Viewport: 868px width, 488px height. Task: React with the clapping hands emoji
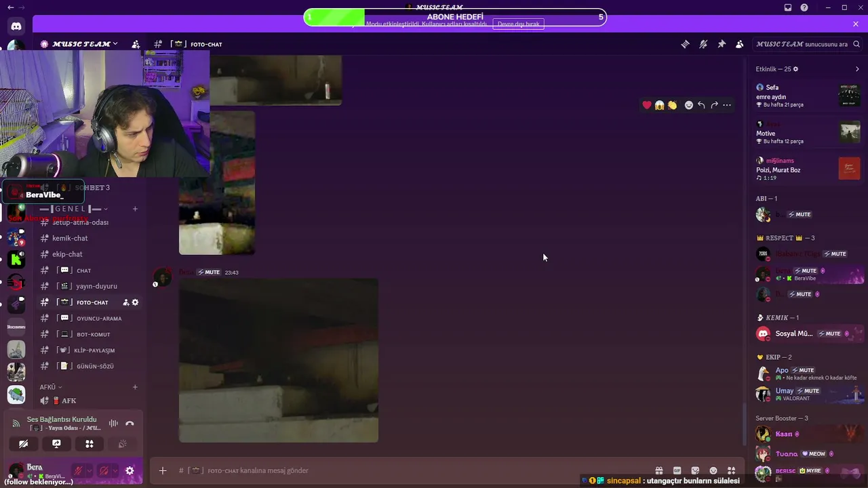672,105
